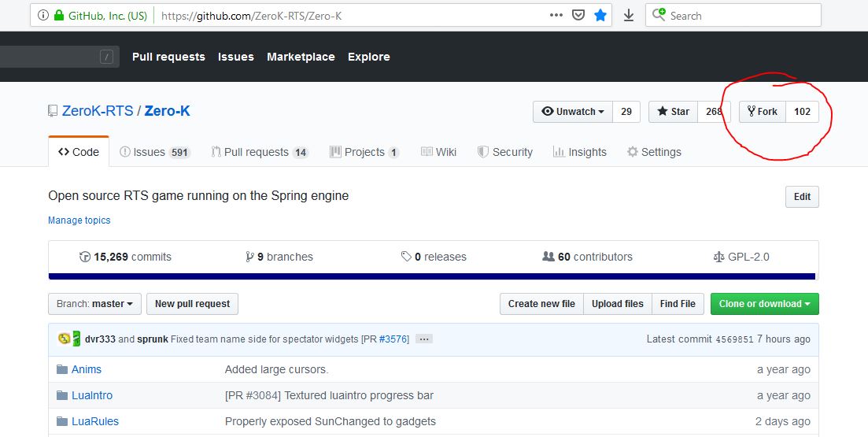Click sprunk's green avatar in commit row
Viewport: 868px width, 437px height.
click(76, 339)
